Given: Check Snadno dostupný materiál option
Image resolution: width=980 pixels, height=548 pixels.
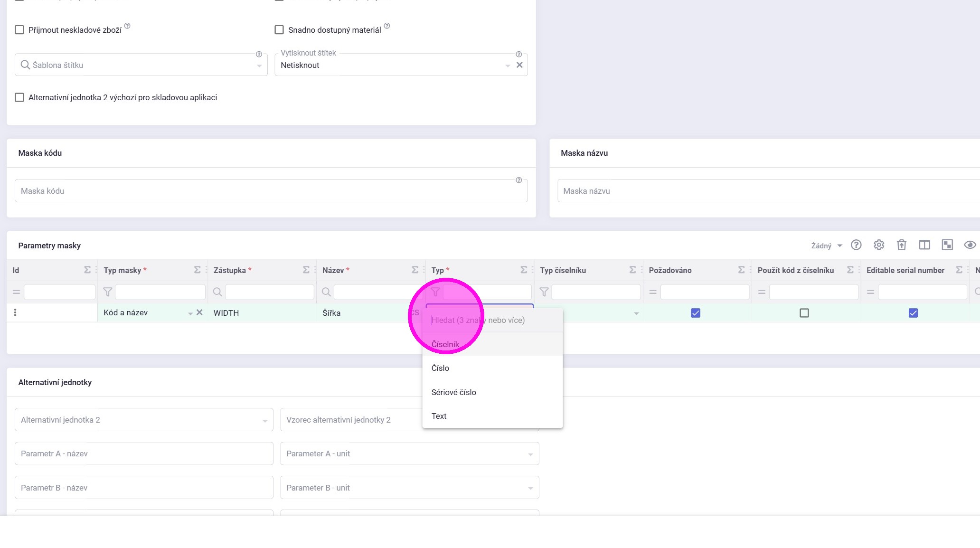Looking at the screenshot, I should tap(279, 30).
